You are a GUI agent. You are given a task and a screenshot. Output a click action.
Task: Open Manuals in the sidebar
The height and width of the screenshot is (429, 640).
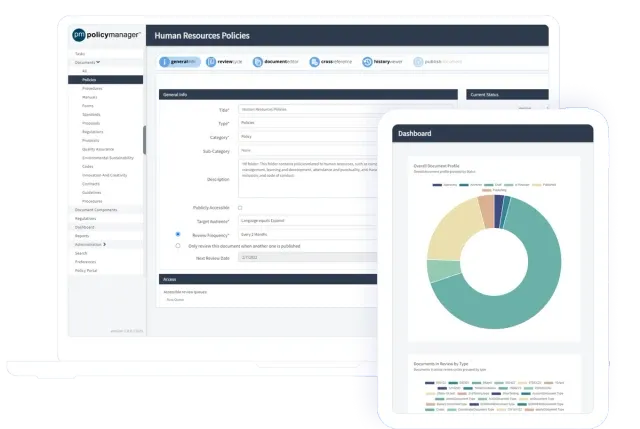click(x=89, y=97)
